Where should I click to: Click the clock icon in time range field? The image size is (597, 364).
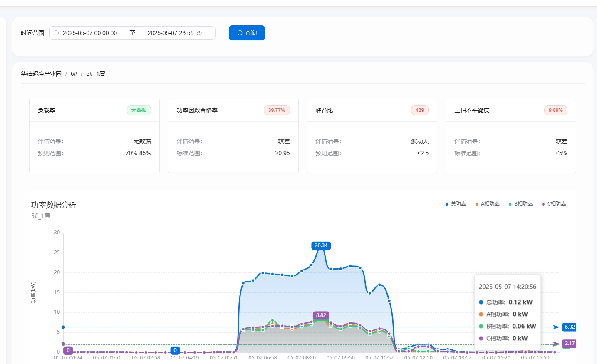pos(56,33)
